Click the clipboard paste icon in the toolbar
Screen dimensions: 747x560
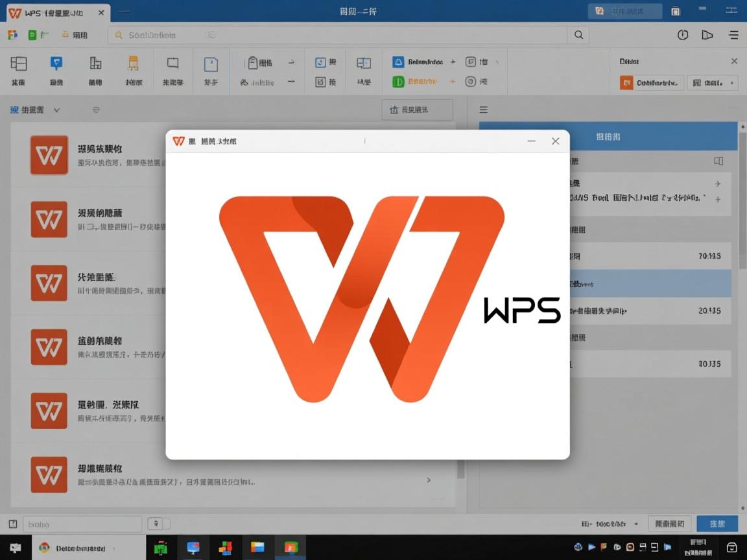pyautogui.click(x=252, y=62)
